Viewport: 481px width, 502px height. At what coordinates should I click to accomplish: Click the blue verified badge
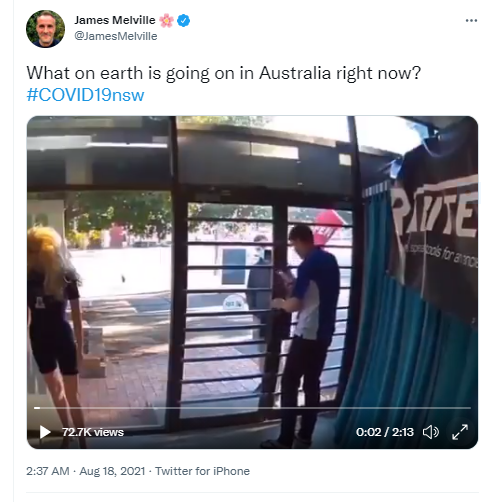click(x=183, y=21)
